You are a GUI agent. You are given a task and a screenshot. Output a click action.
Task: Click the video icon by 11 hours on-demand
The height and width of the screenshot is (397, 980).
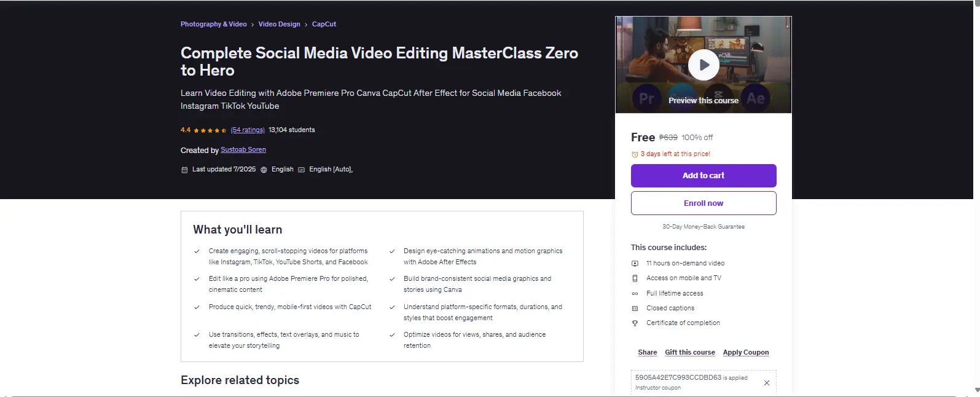tap(635, 264)
